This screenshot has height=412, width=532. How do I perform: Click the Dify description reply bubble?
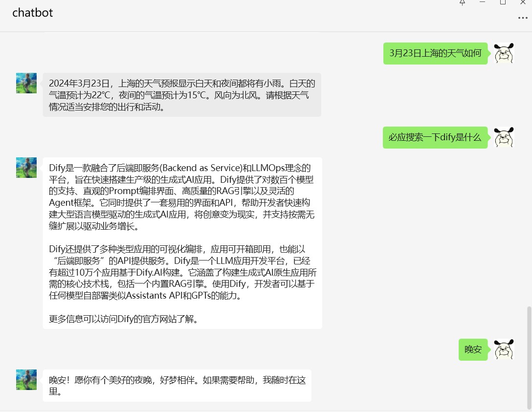click(x=182, y=243)
